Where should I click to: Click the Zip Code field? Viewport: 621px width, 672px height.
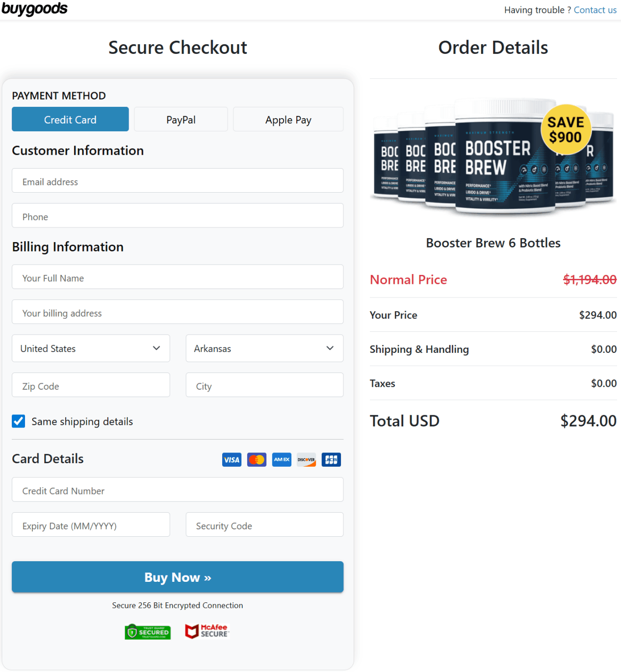(90, 386)
